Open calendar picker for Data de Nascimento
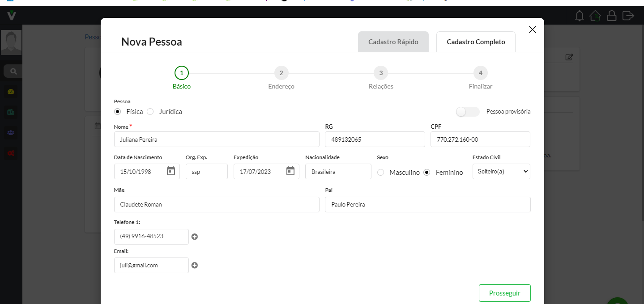Viewport: 644px width, 304px height. coord(171,171)
